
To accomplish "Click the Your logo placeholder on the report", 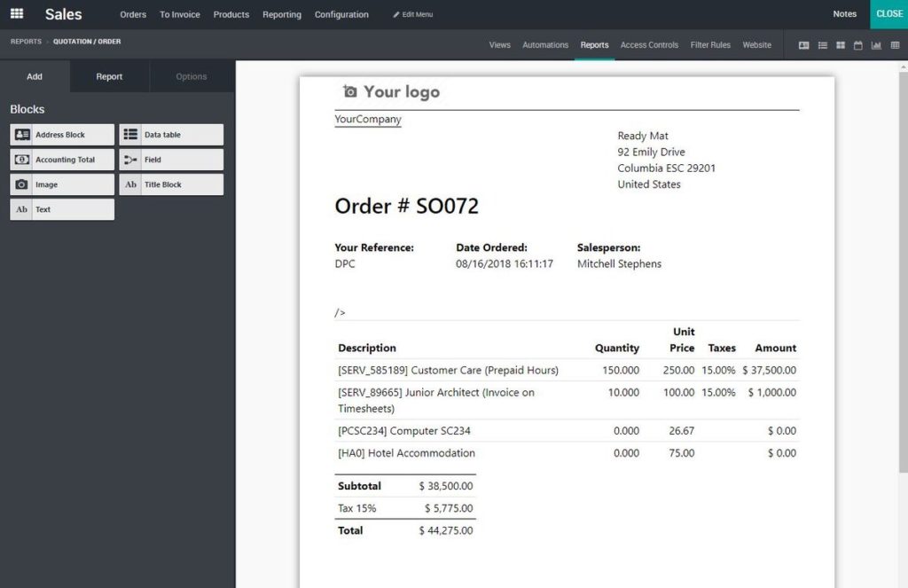I will click(391, 91).
